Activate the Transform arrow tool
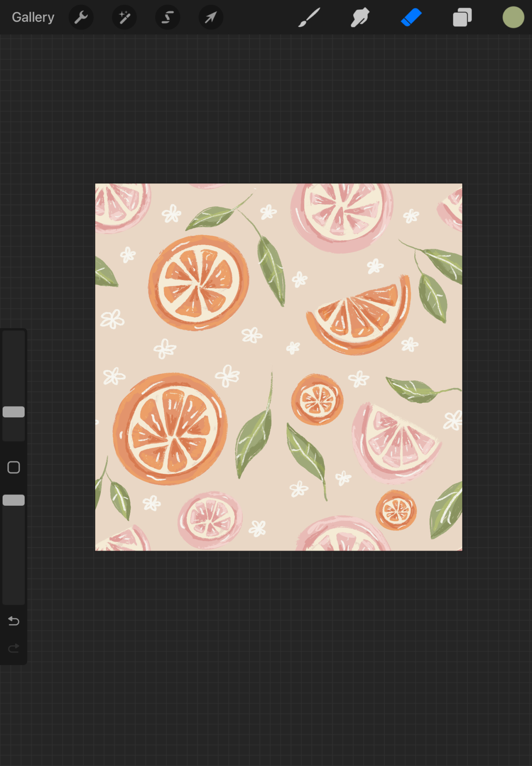Image resolution: width=532 pixels, height=766 pixels. (211, 17)
